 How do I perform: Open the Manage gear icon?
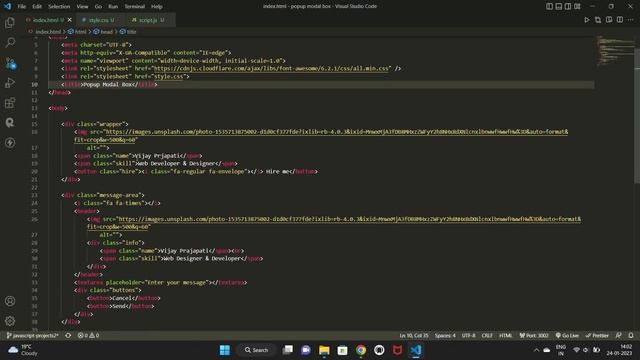[x=10, y=321]
